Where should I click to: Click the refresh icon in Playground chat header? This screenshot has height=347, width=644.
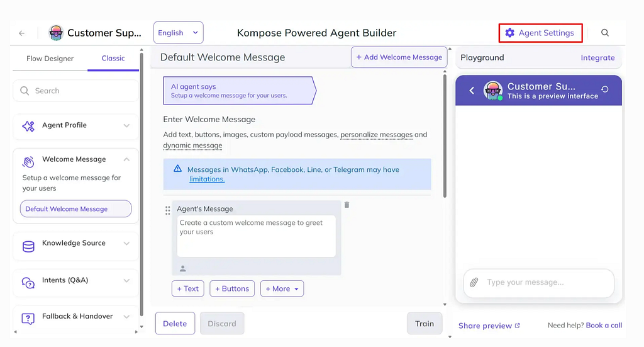[605, 89]
